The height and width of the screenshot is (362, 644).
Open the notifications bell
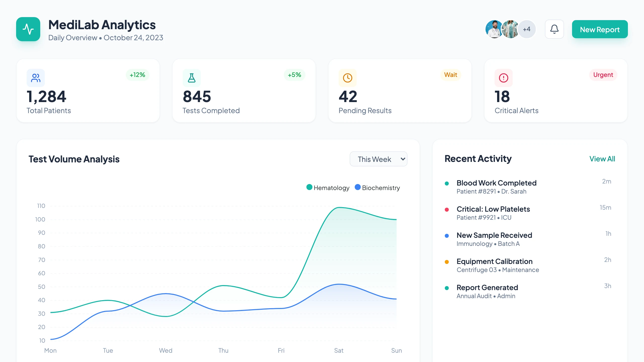click(x=554, y=29)
